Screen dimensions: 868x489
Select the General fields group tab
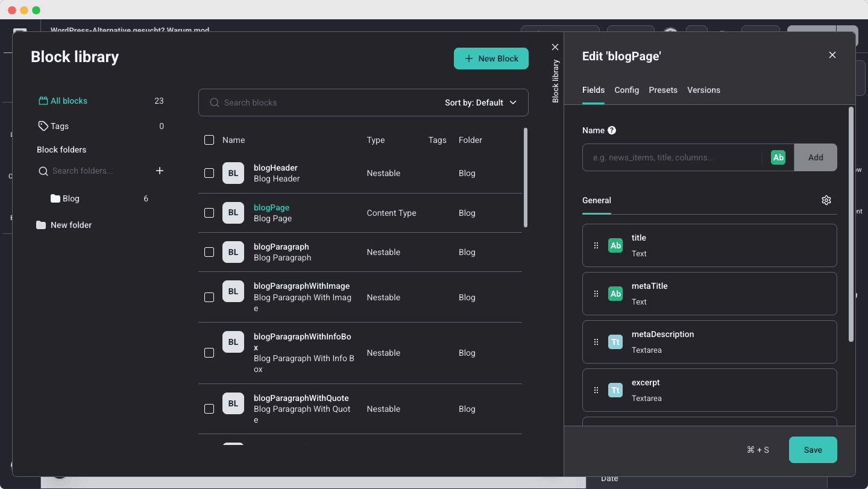[x=597, y=200]
